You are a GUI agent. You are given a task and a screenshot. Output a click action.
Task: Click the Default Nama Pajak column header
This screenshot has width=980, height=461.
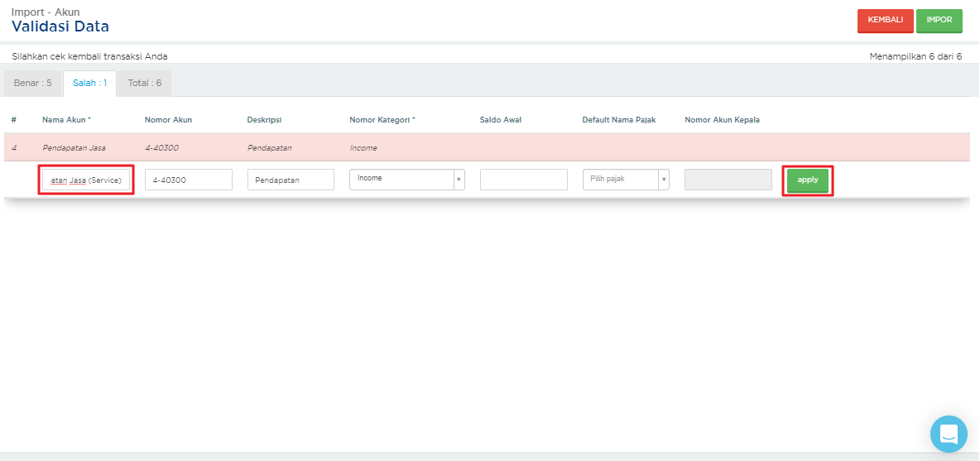(x=619, y=120)
